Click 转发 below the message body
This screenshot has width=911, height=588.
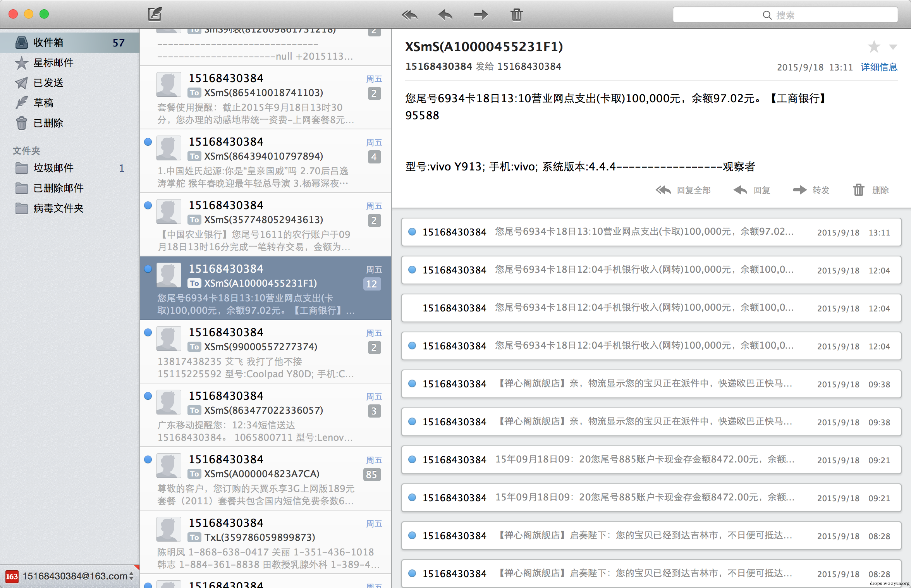[x=811, y=190]
